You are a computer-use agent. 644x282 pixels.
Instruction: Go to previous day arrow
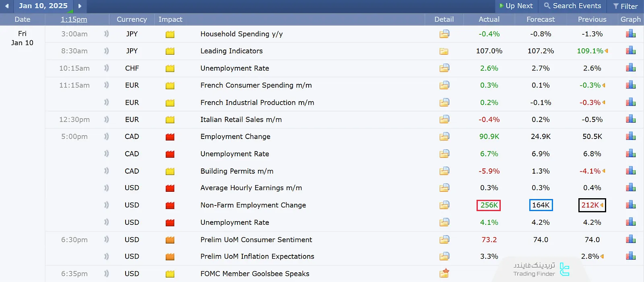point(7,6)
